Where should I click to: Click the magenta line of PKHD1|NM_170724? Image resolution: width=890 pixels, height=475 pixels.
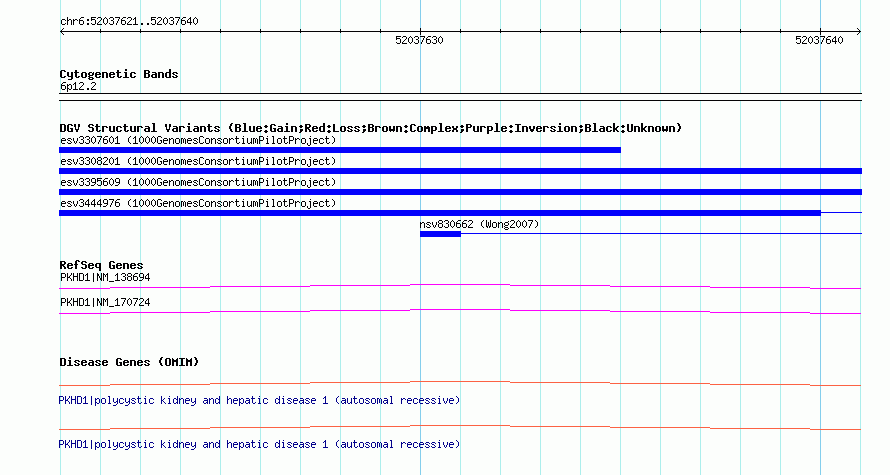[460, 311]
